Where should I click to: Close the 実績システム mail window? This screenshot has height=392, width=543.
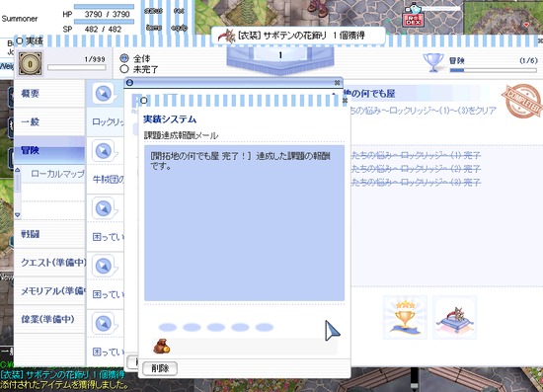coord(345,101)
